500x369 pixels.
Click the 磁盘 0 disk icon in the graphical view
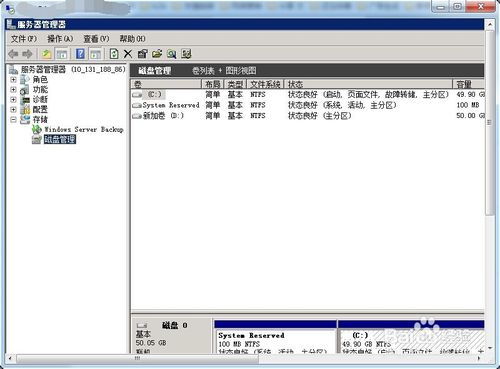142,325
